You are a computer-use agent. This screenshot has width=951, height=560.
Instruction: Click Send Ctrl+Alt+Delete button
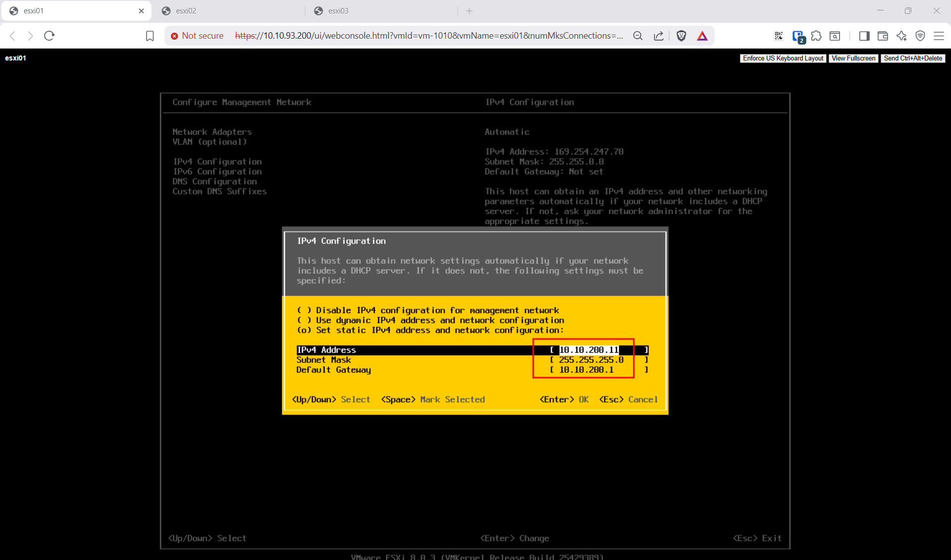coord(913,58)
